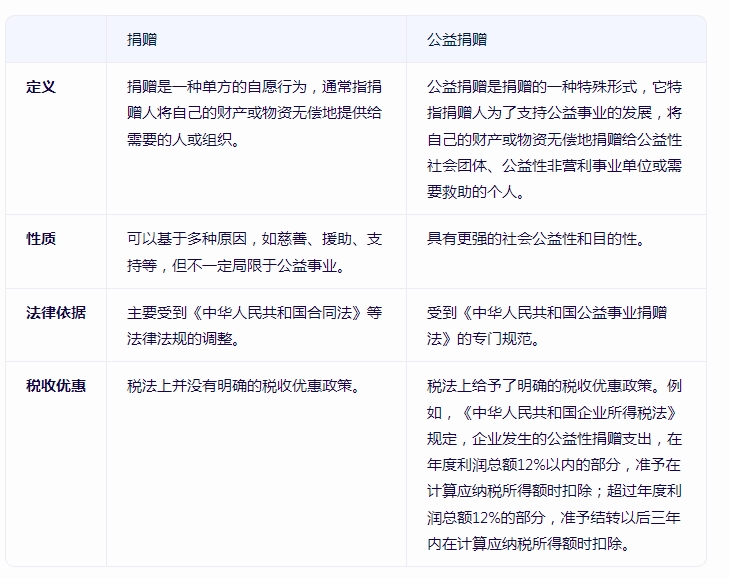This screenshot has height=579, width=729.
Task: Click the cell starting '公益捐赠是捐赠的一种特殊形式'
Action: (x=556, y=139)
